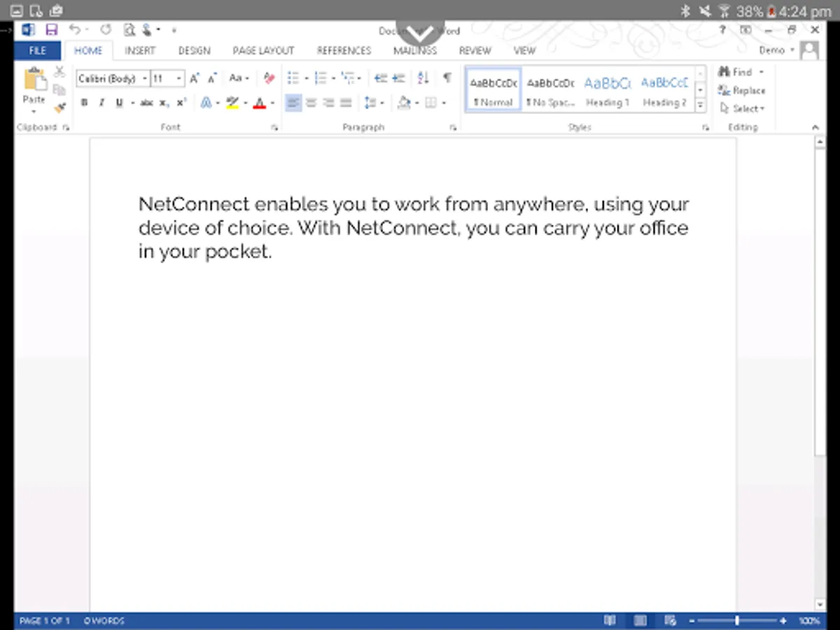
Task: Apply the No Spacing style
Action: [550, 90]
